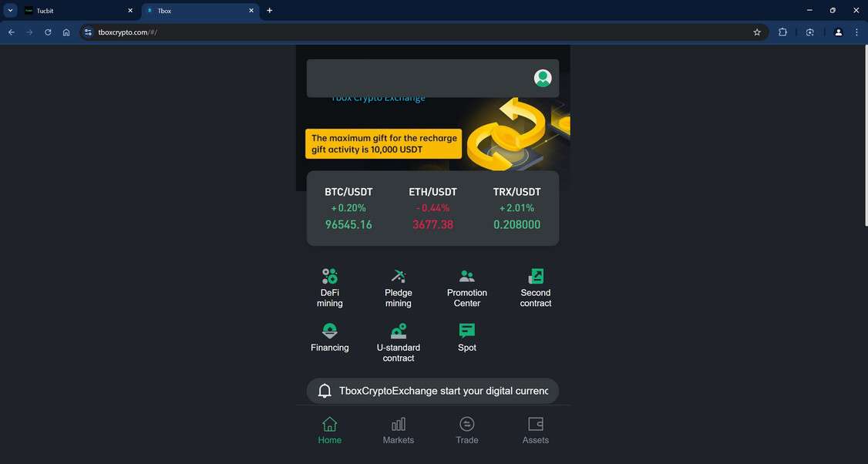868x464 pixels.
Task: Click BTC price 96545.16
Action: (x=348, y=224)
